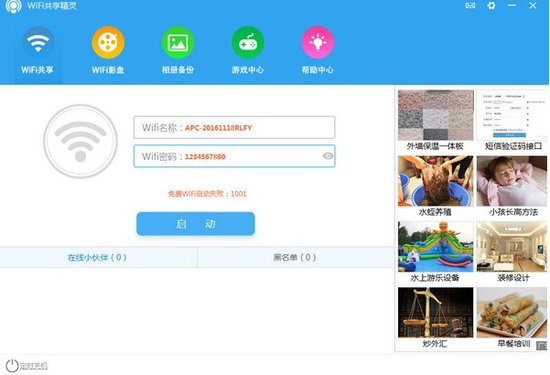Click the 炒外汇 caption link
550x375 pixels.
pyautogui.click(x=435, y=344)
